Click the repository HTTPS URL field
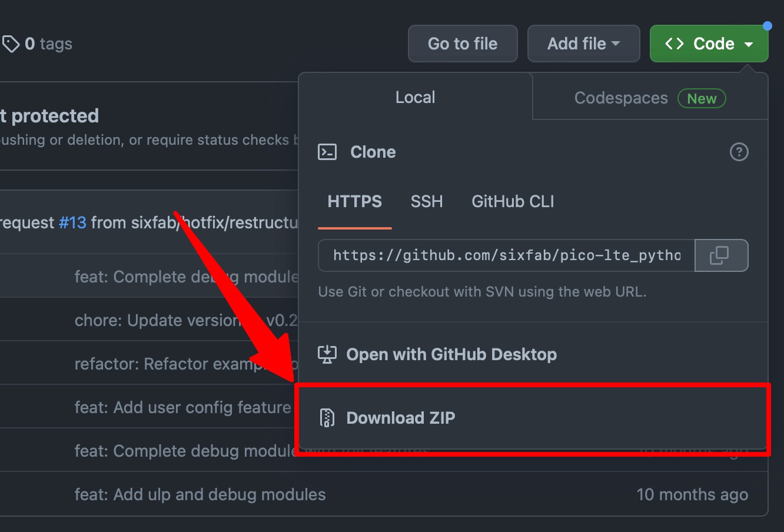 coord(506,255)
